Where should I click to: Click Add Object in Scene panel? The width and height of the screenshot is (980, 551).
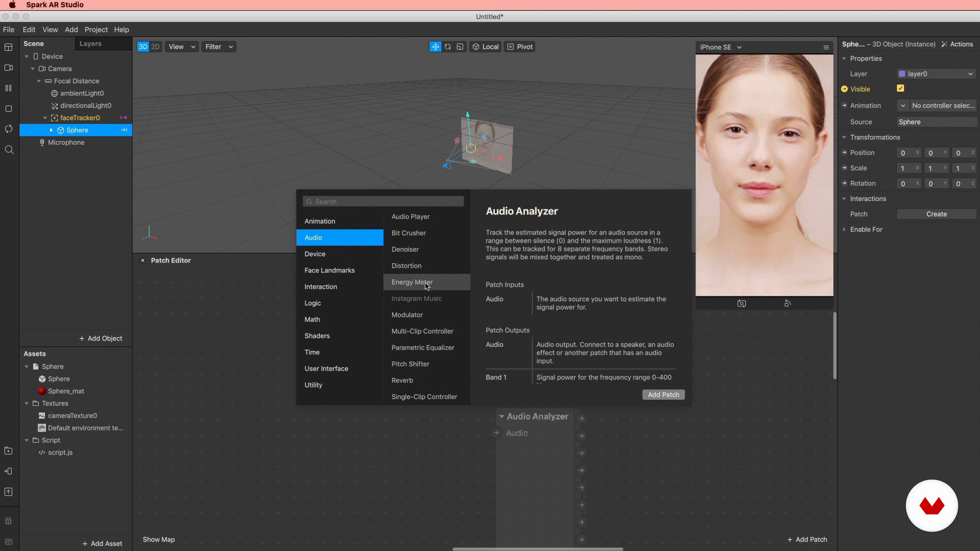tap(101, 339)
